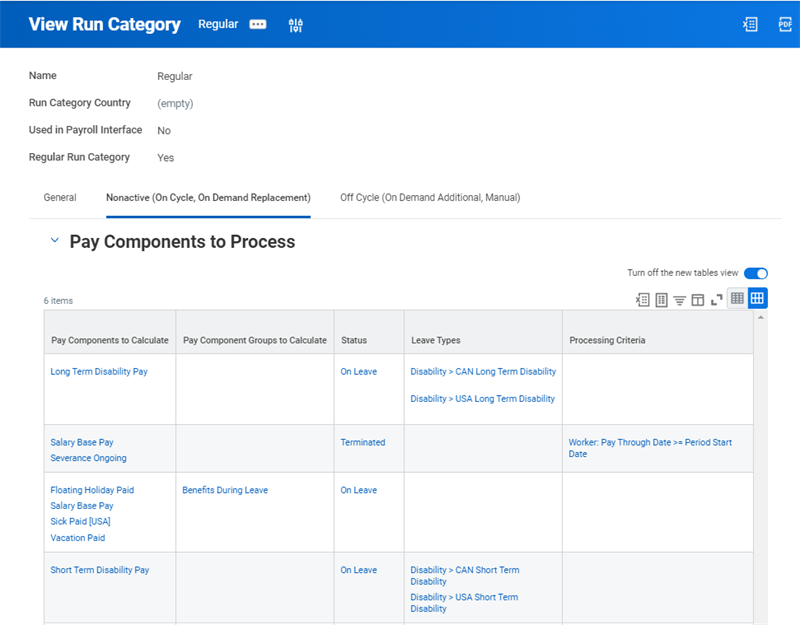Click the column layout icon above table
Viewport: 800px width, 625px height.
coord(697,300)
